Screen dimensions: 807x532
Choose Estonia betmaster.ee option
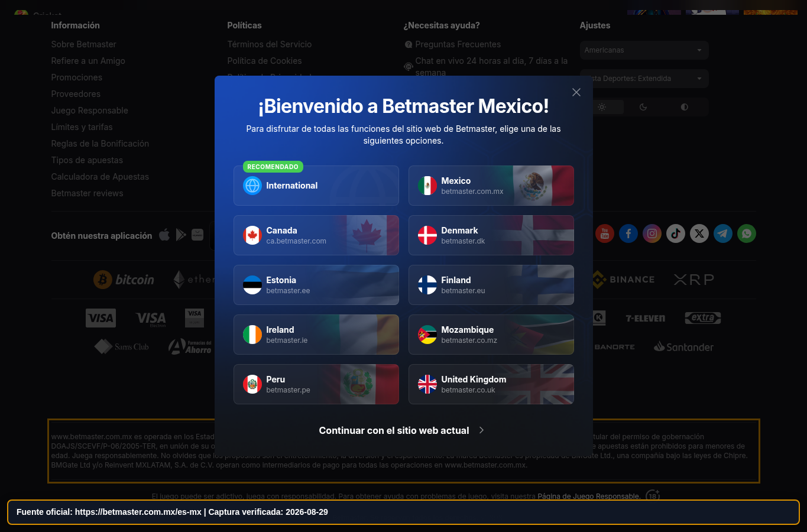[x=316, y=285]
